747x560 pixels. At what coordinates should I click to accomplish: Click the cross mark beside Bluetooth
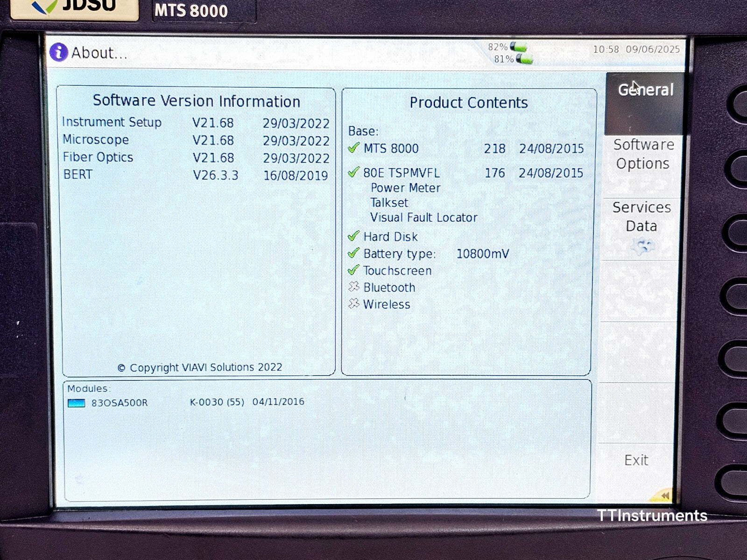pos(354,287)
